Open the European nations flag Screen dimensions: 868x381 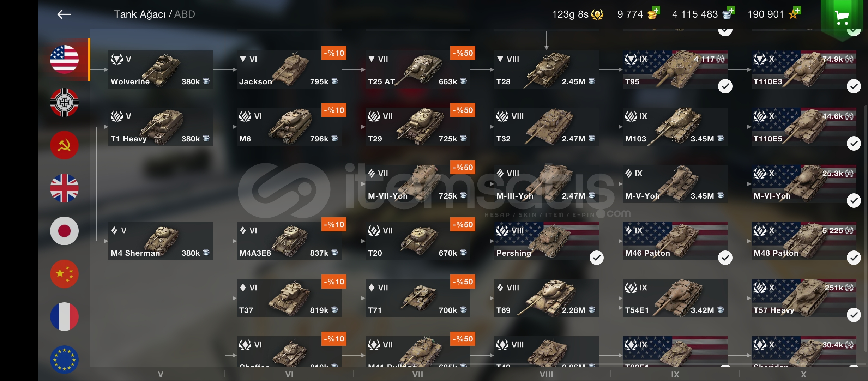click(x=64, y=359)
